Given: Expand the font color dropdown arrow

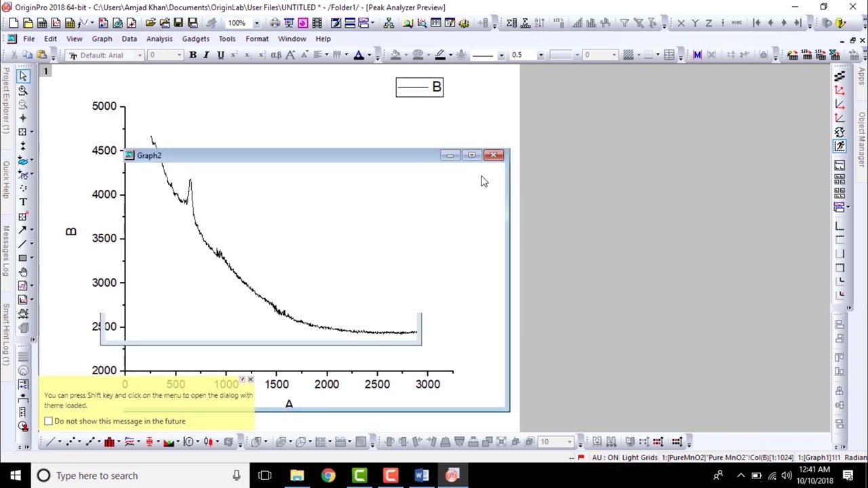Looking at the screenshot, I should pyautogui.click(x=371, y=55).
